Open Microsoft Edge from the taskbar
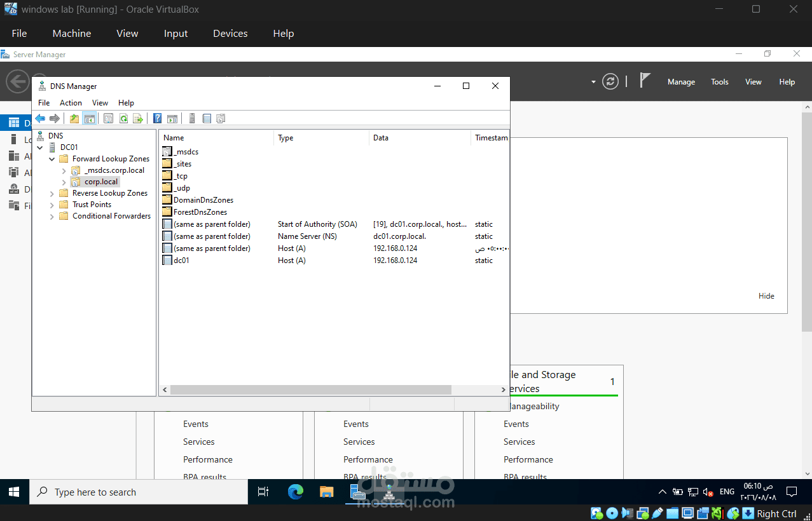 pos(296,492)
